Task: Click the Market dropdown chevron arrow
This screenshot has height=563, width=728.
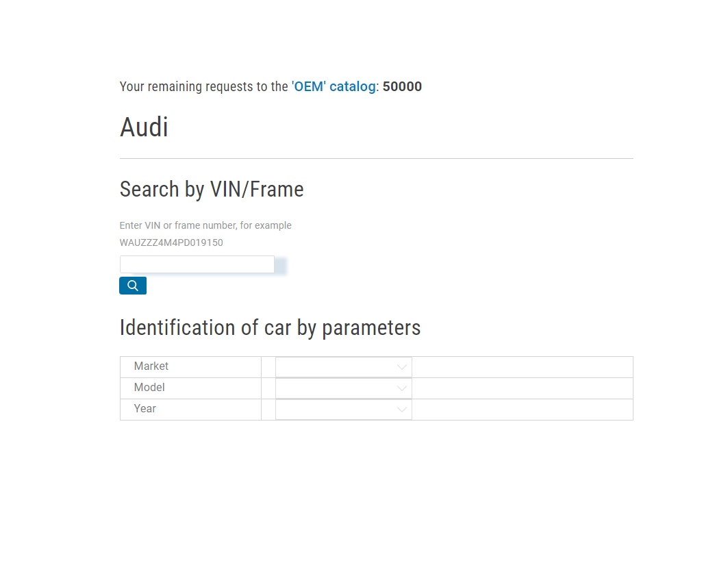Action: pos(402,367)
